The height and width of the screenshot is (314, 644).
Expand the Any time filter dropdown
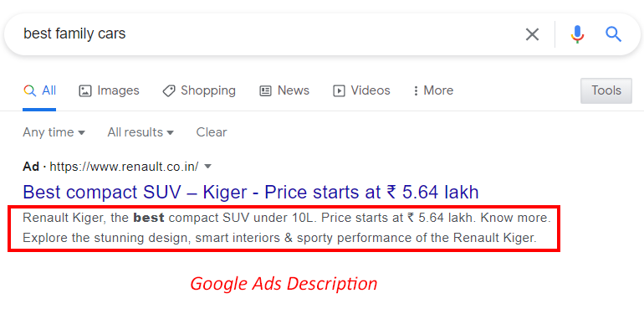54,132
